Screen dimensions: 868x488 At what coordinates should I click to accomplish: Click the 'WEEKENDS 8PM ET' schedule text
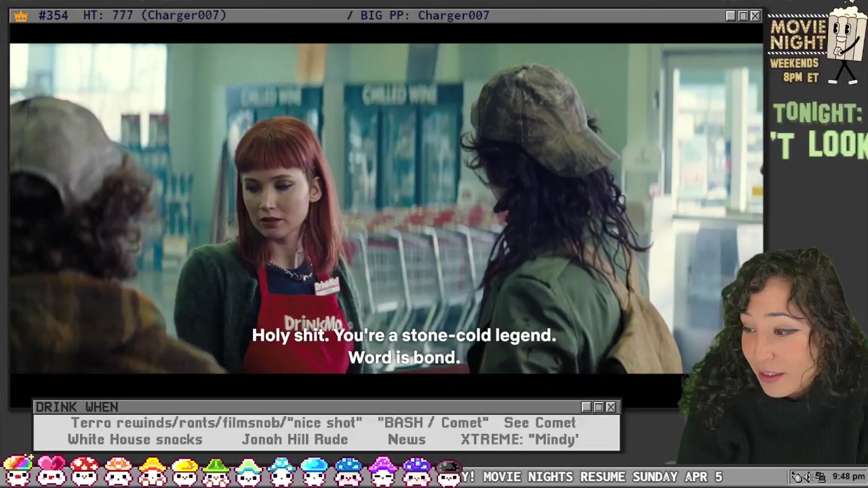click(x=795, y=70)
